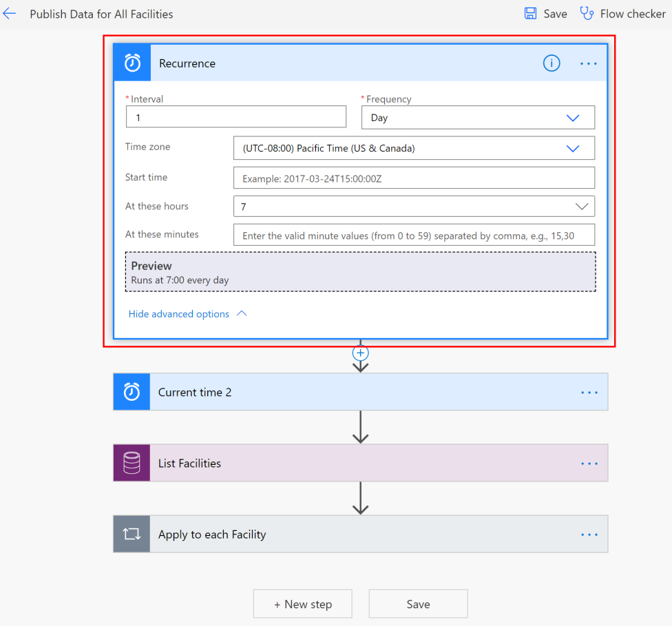Click Flow checker text in top bar
The width and height of the screenshot is (672, 626).
click(x=633, y=14)
